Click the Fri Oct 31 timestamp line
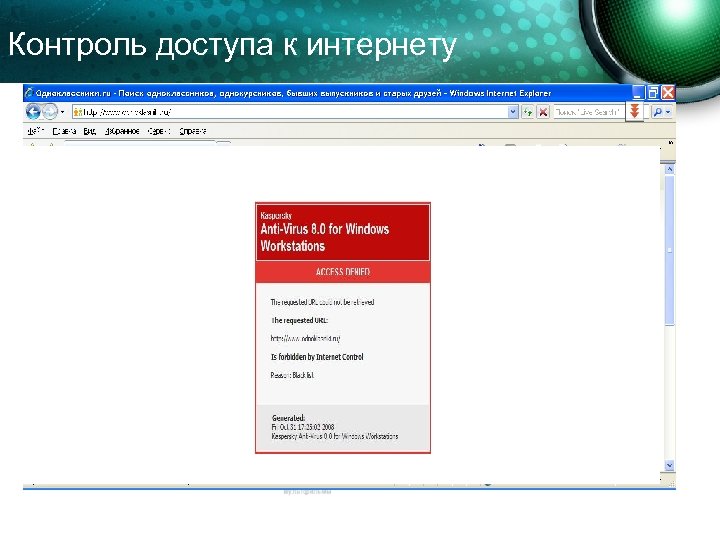 pos(303,427)
